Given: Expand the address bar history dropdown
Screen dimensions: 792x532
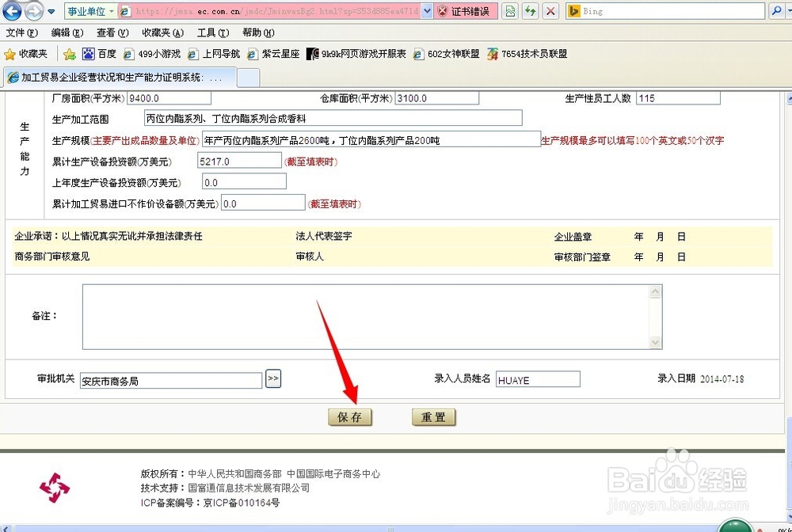Looking at the screenshot, I should [426, 11].
